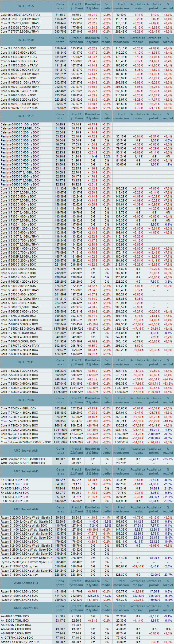Image resolution: width=174 pixels, height=644 pixels.
Task: Click the Core i9-7900X 3.30GHz BOX row name
Action: pyautogui.click(x=19, y=425)
